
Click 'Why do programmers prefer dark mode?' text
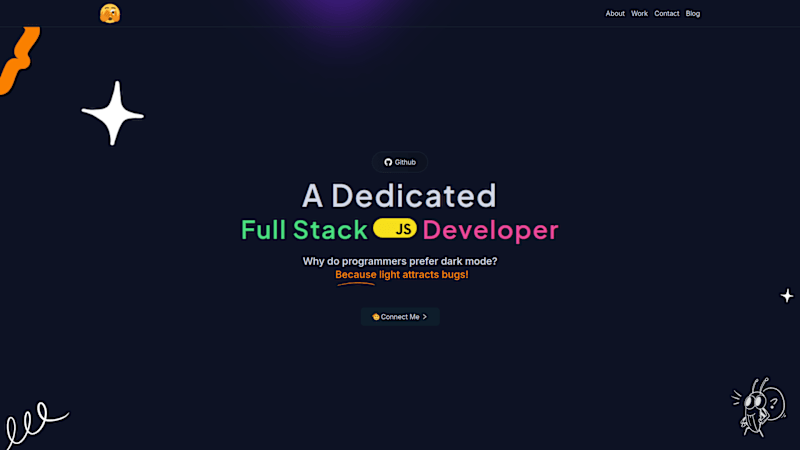(400, 261)
